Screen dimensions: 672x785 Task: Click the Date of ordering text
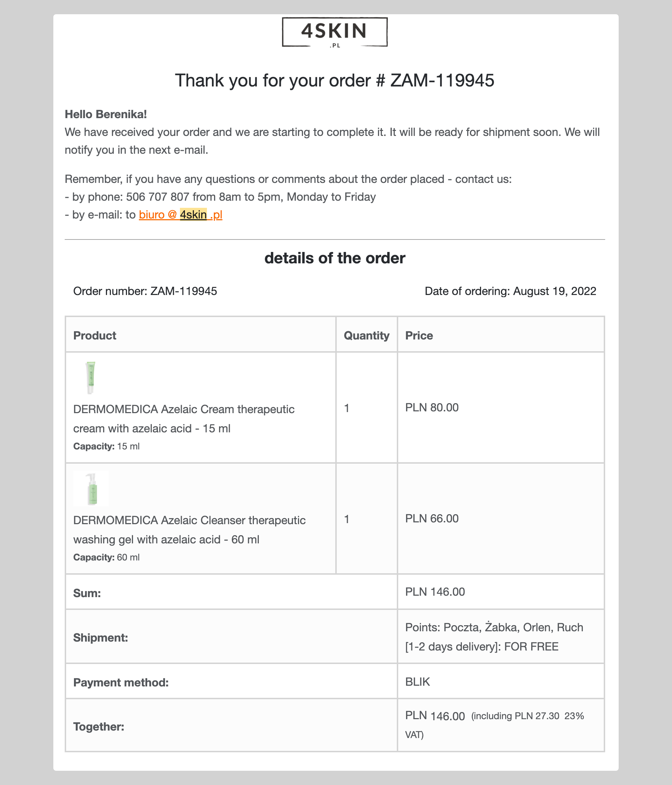coord(510,291)
